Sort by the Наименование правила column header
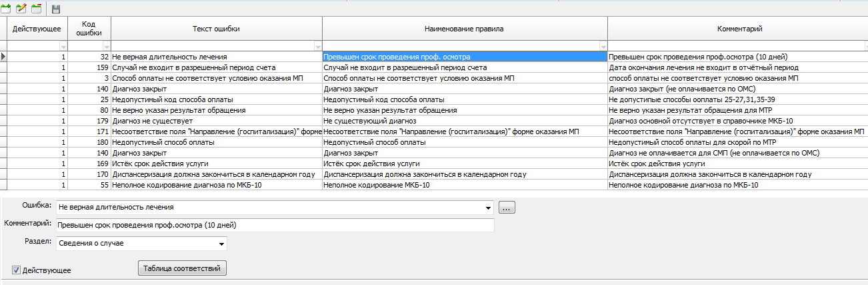 465,29
